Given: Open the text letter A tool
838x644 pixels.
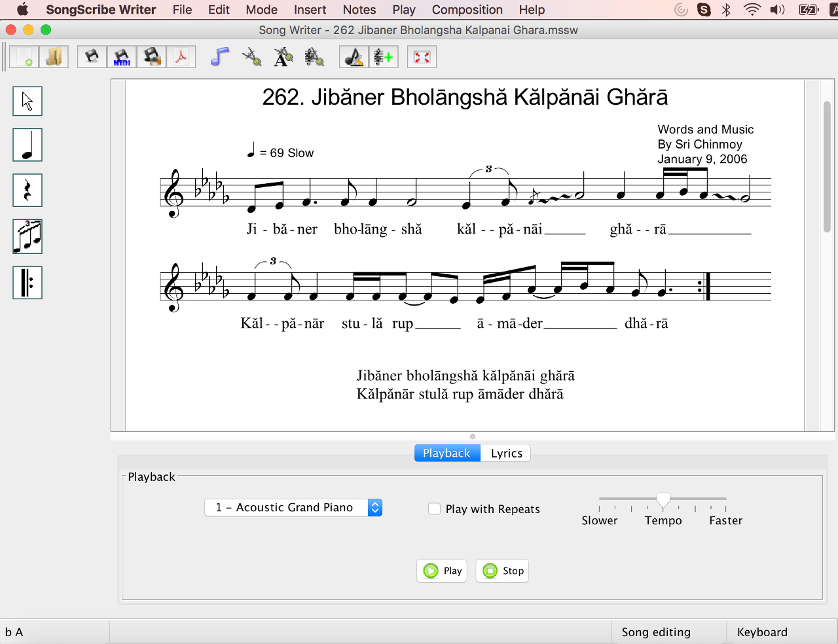Looking at the screenshot, I should coord(283,57).
